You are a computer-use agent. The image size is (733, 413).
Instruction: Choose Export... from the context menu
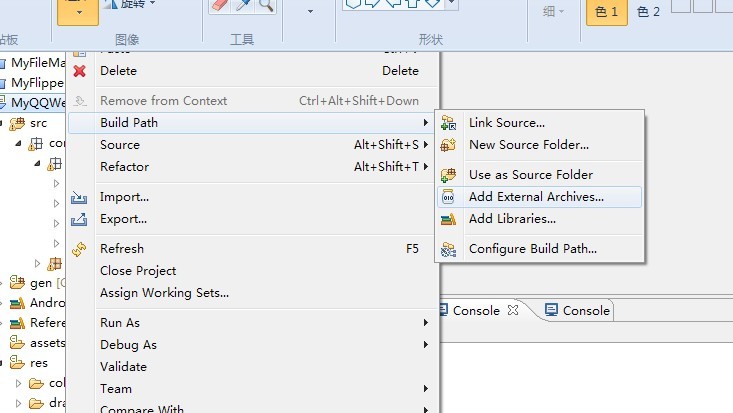pyautogui.click(x=253, y=219)
